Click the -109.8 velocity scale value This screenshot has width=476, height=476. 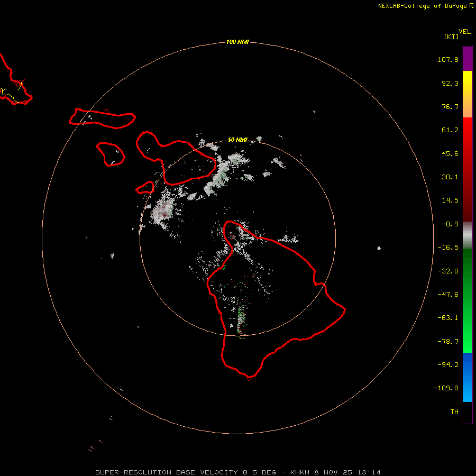coord(446,388)
